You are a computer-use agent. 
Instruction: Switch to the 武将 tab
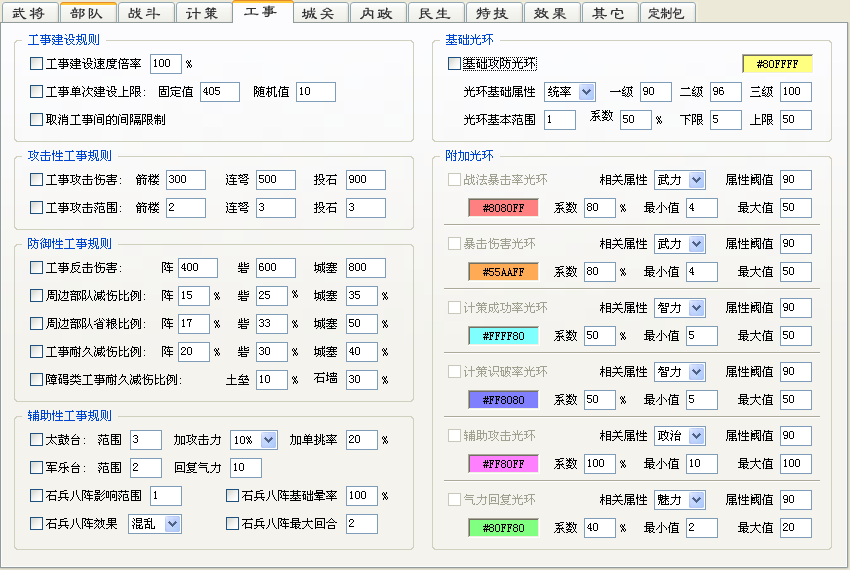pyautogui.click(x=29, y=13)
